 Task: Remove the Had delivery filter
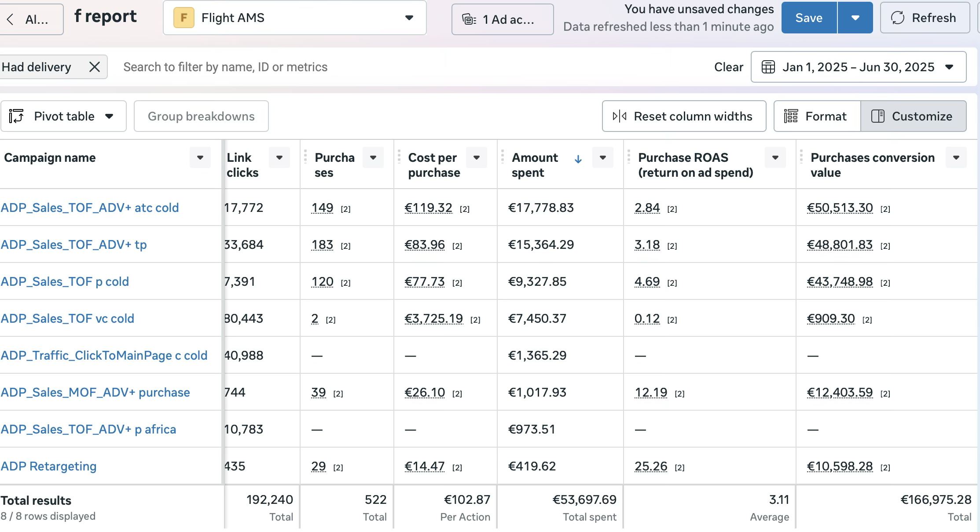(x=95, y=67)
